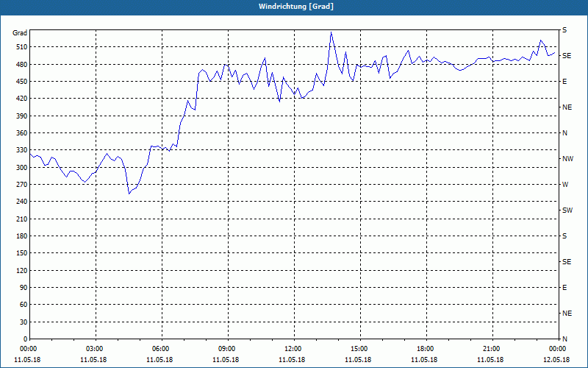588x368 pixels.
Task: Click the 30 tick label
Action: click(24, 322)
